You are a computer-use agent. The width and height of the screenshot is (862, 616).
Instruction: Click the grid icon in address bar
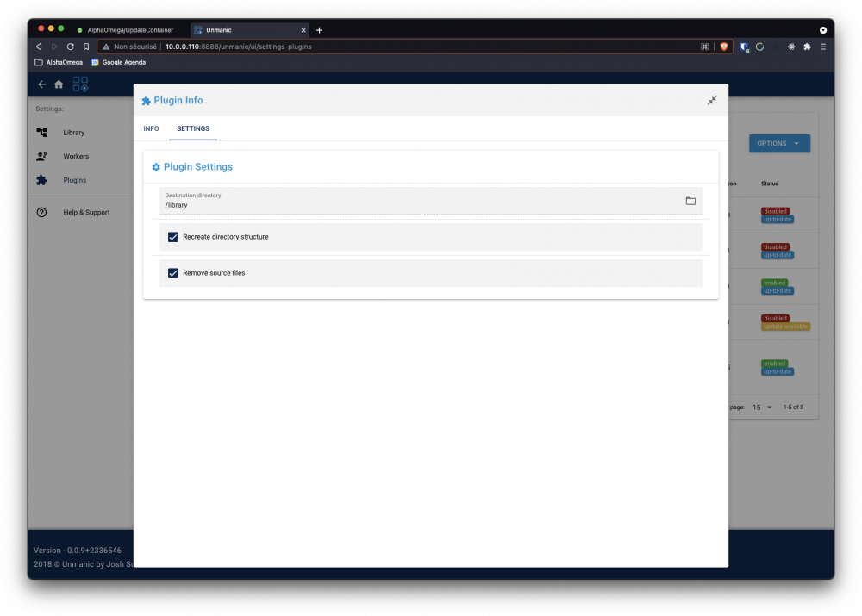point(704,47)
